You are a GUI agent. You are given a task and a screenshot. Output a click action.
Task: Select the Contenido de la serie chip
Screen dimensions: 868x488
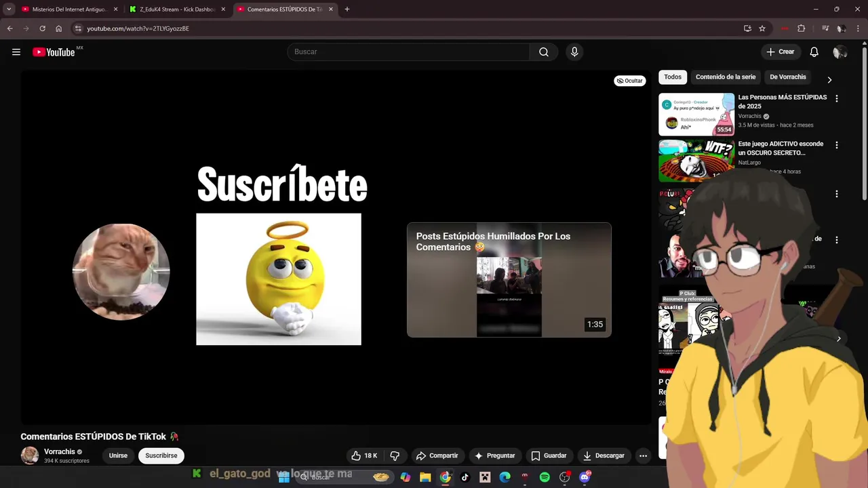726,77
